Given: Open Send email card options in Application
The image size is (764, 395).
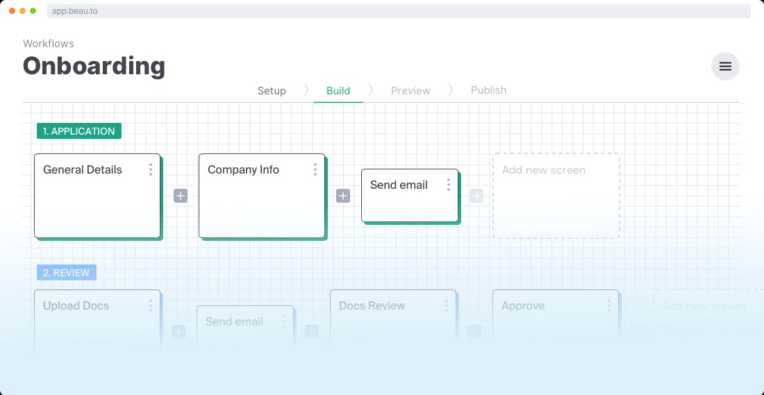Looking at the screenshot, I should [x=448, y=185].
